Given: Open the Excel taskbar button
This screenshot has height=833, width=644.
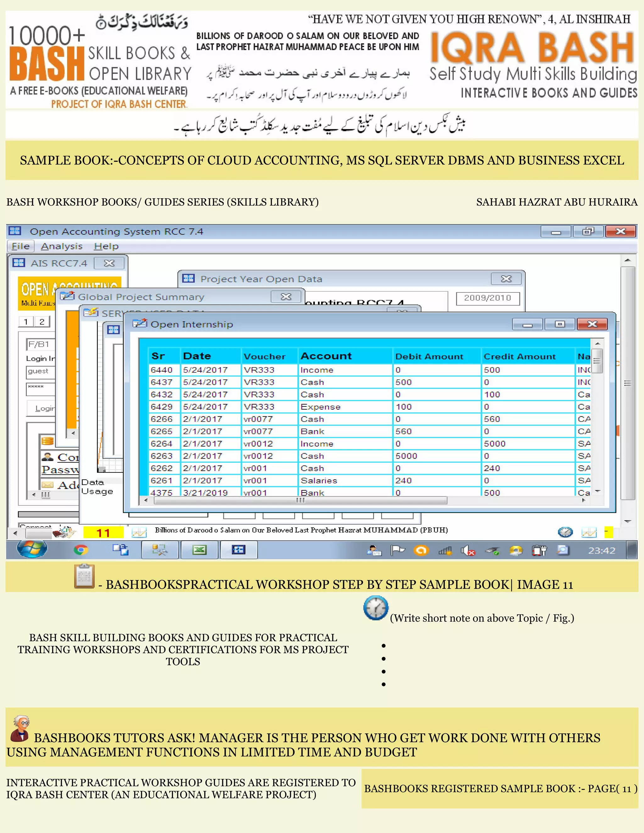Looking at the screenshot, I should click(x=200, y=550).
